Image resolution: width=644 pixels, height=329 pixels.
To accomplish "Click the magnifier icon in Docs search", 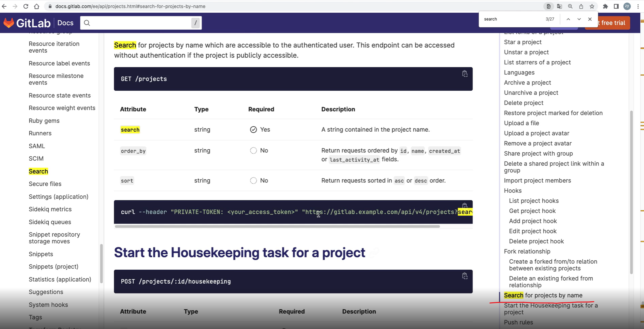I will pos(87,23).
